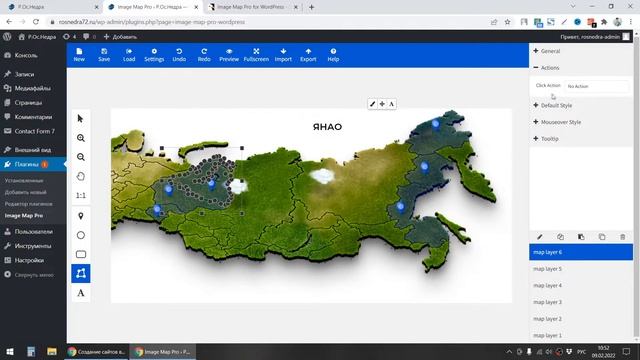This screenshot has height=360, width=640.
Task: Open the Load dialog
Action: pyautogui.click(x=129, y=55)
